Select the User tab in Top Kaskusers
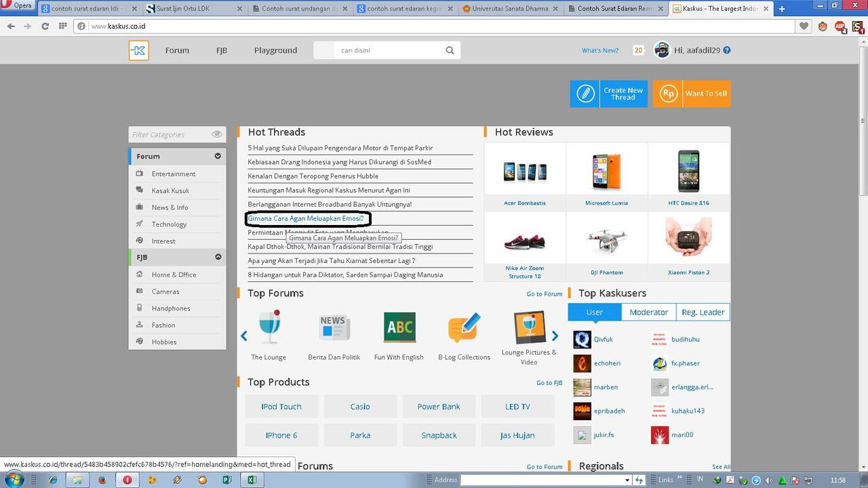Image resolution: width=868 pixels, height=488 pixels. [595, 312]
